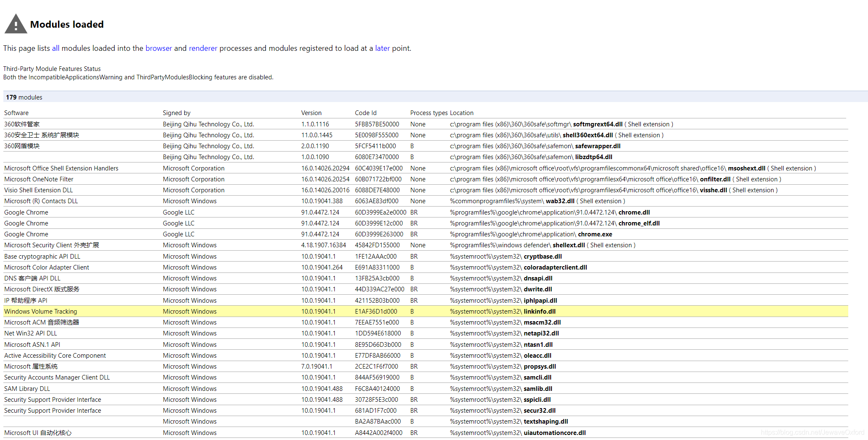The height and width of the screenshot is (440, 868).
Task: Select the chrome.dll file name
Action: click(634, 212)
